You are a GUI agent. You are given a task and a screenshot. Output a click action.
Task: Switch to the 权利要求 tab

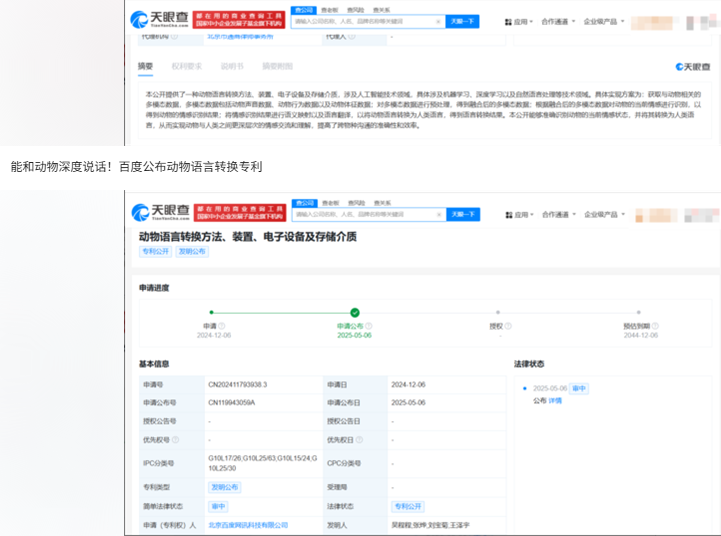186,66
